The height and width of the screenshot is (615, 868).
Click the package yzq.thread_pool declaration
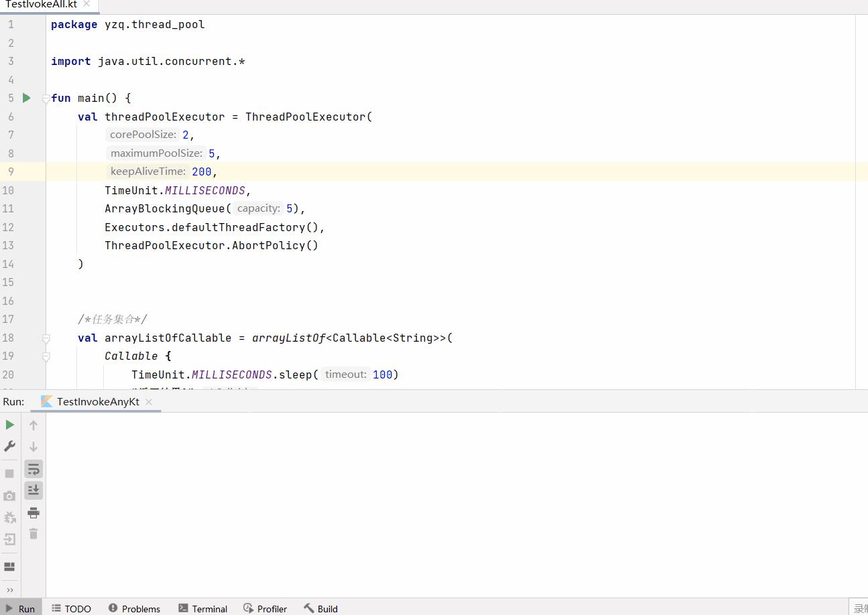coord(128,24)
